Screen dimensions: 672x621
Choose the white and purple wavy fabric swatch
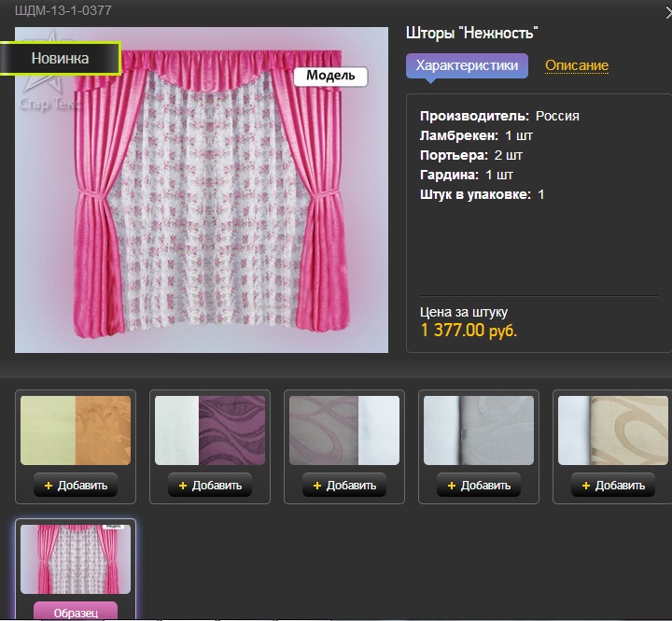[x=212, y=430]
